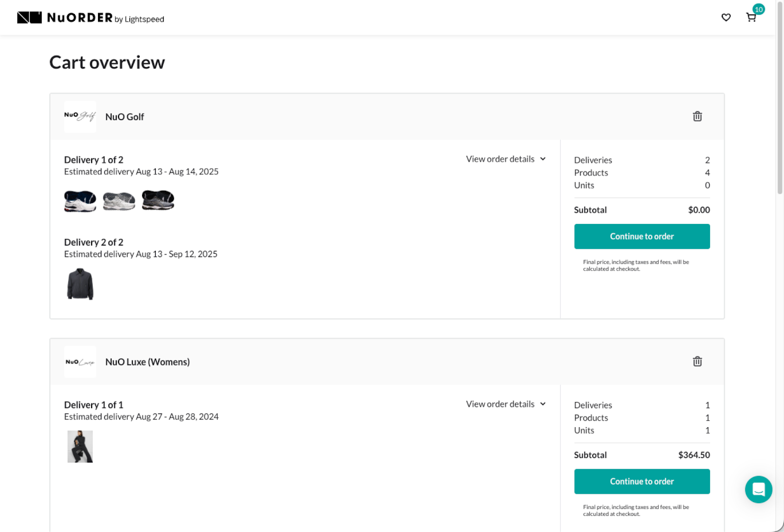Open the chat support widget
The width and height of the screenshot is (784, 532).
tap(759, 489)
